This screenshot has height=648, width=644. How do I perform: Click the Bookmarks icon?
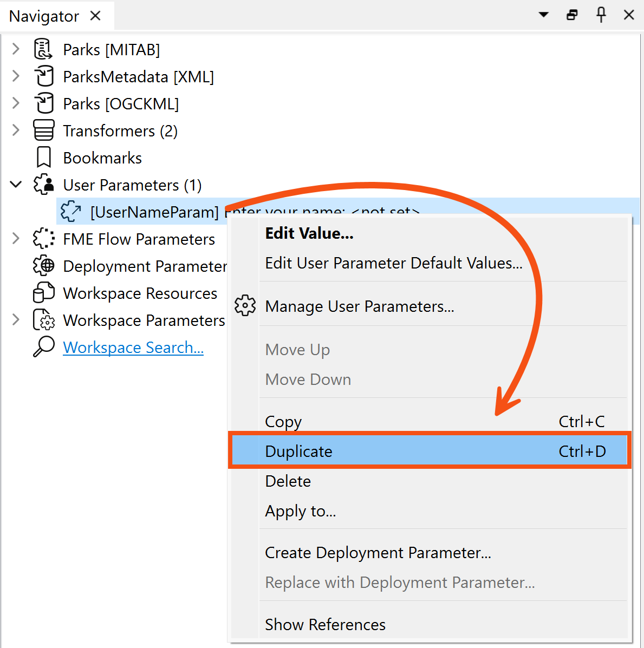click(x=44, y=157)
